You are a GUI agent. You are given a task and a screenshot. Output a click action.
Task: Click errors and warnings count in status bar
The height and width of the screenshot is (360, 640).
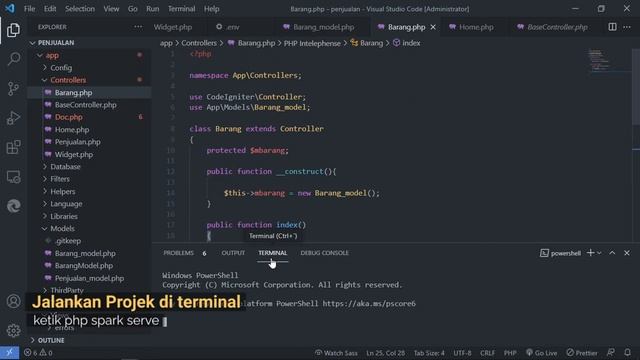tap(38, 353)
